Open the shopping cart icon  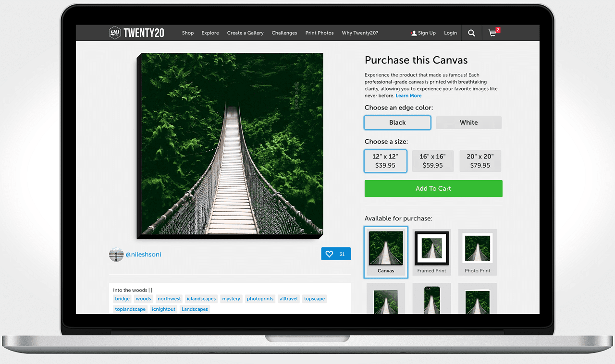click(492, 33)
